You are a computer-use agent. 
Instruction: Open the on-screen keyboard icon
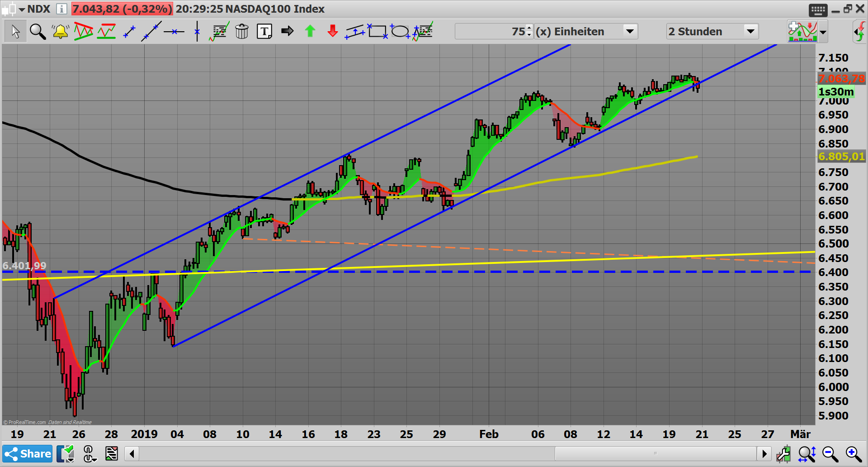point(818,10)
